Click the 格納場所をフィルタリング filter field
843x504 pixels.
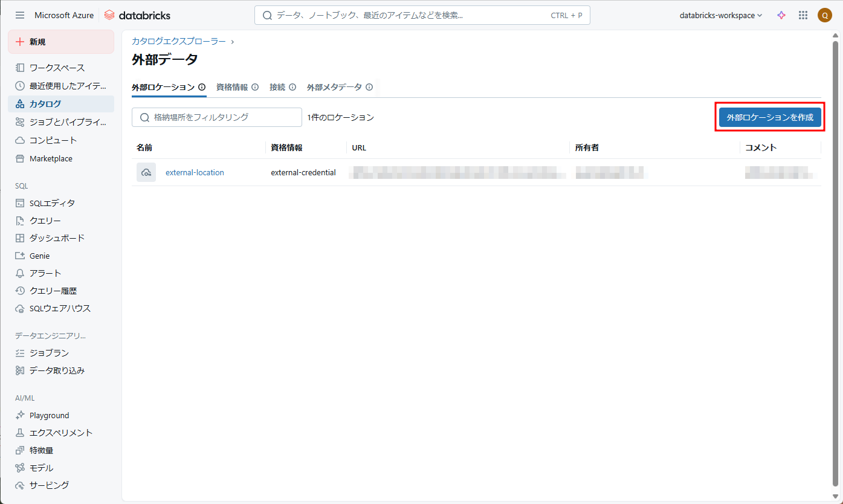tap(224, 117)
